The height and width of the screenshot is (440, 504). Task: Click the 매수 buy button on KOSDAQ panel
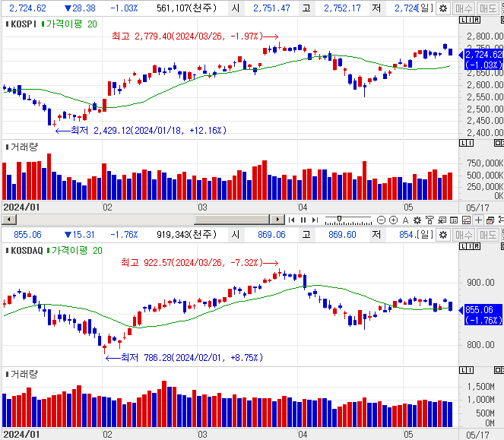click(x=464, y=235)
